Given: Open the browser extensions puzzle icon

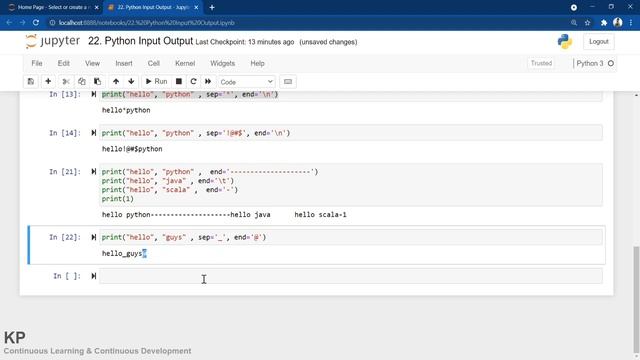Looking at the screenshot, I should coord(604,23).
